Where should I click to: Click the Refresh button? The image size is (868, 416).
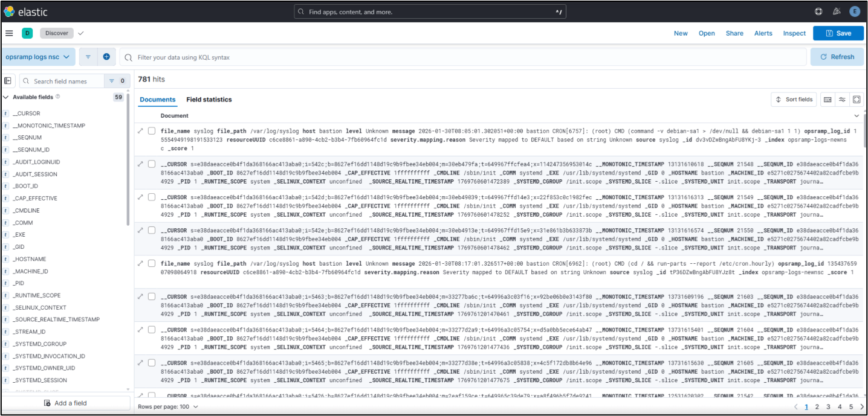tap(837, 57)
